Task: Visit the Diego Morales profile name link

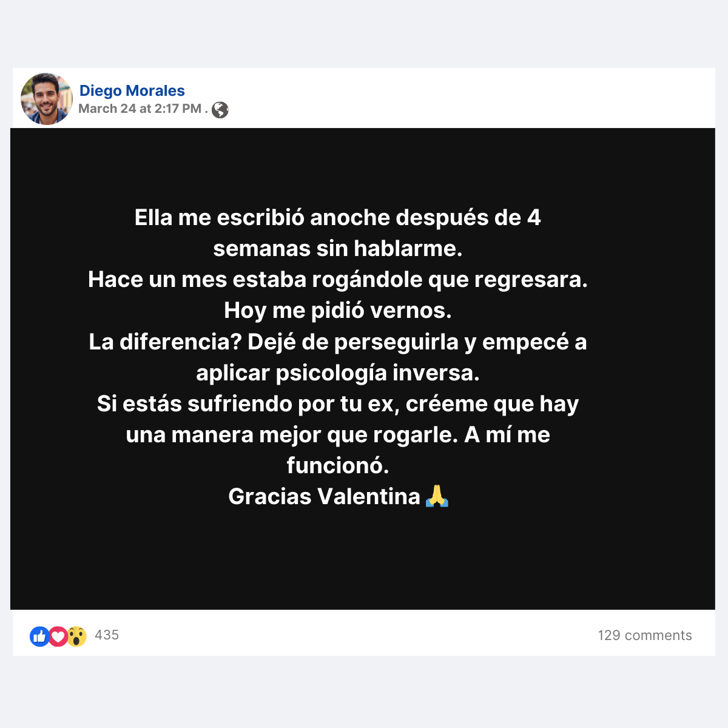Action: point(132,90)
